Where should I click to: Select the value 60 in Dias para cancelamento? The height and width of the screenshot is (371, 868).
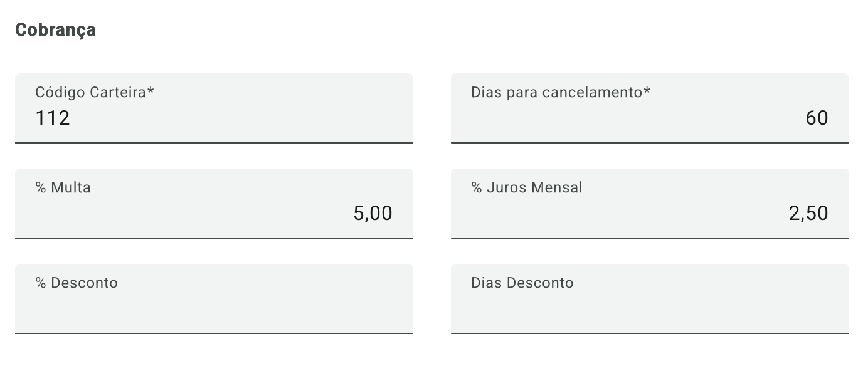coord(818,118)
